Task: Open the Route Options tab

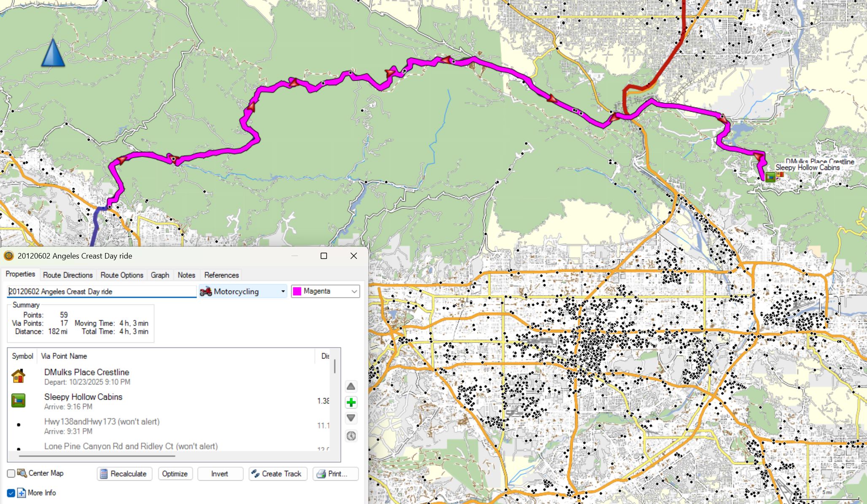Action: (x=122, y=275)
